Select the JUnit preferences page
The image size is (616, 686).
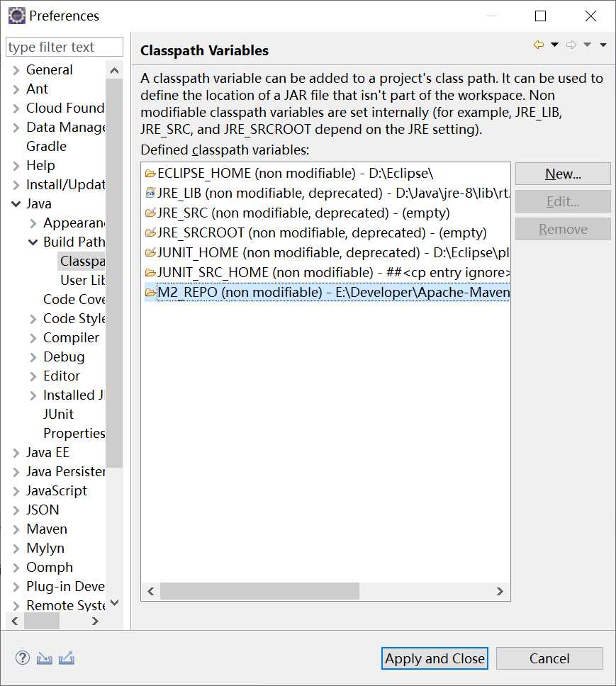[x=58, y=414]
